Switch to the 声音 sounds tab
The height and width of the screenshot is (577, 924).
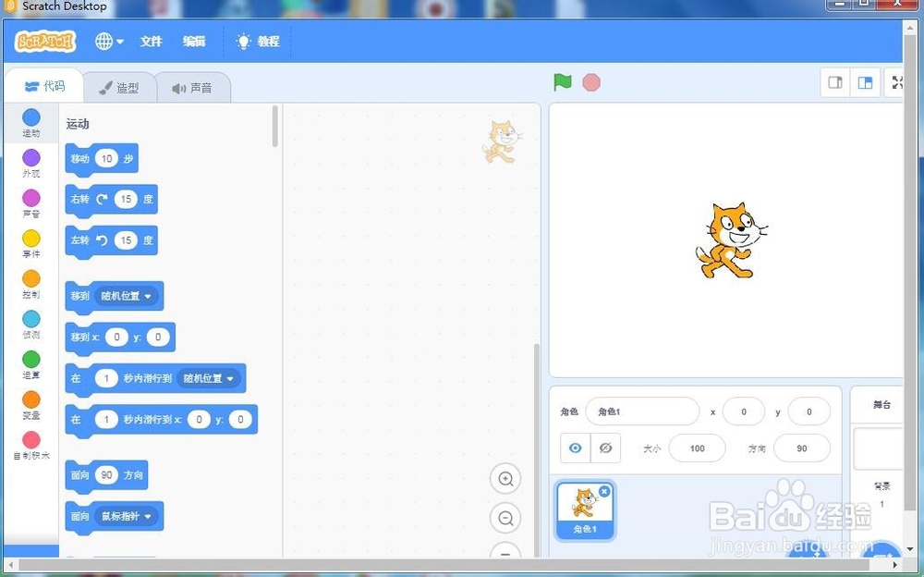pyautogui.click(x=192, y=88)
